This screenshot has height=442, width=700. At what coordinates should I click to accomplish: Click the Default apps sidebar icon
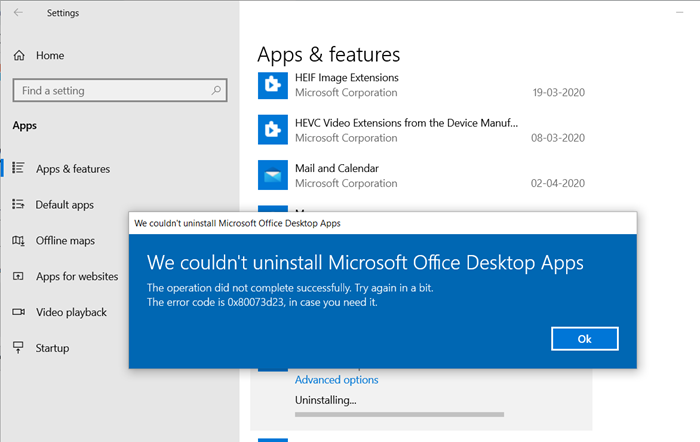(18, 205)
